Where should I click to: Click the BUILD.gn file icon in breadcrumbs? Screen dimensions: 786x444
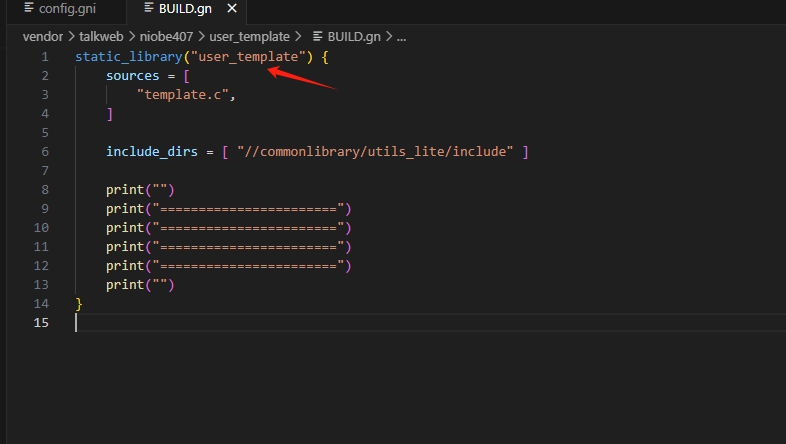(x=320, y=36)
